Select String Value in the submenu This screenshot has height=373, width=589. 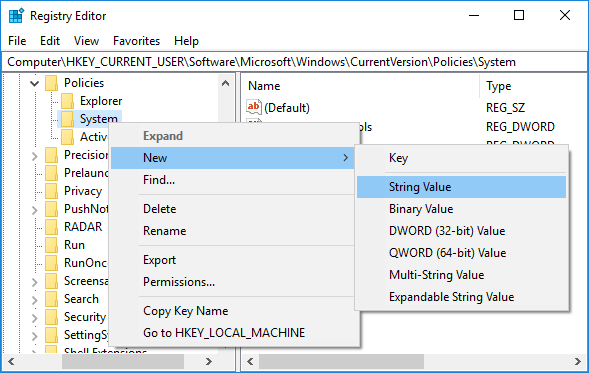tap(461, 187)
